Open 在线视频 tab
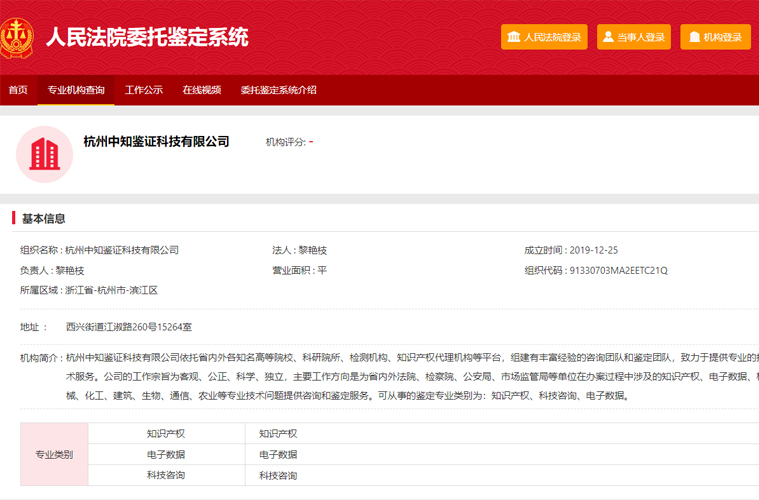This screenshot has height=500, width=759. [202, 90]
